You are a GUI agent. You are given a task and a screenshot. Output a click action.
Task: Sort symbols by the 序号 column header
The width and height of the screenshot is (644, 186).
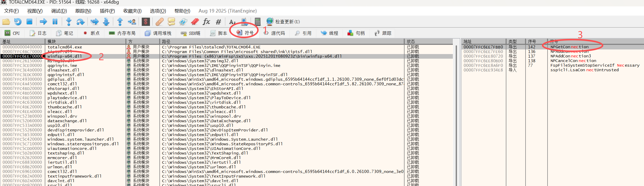point(536,42)
